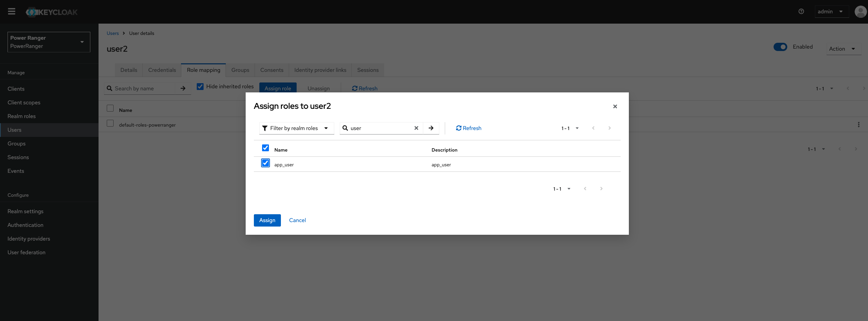Viewport: 868px width, 321px height.
Task: Click Cancel in the dialog
Action: (297, 220)
